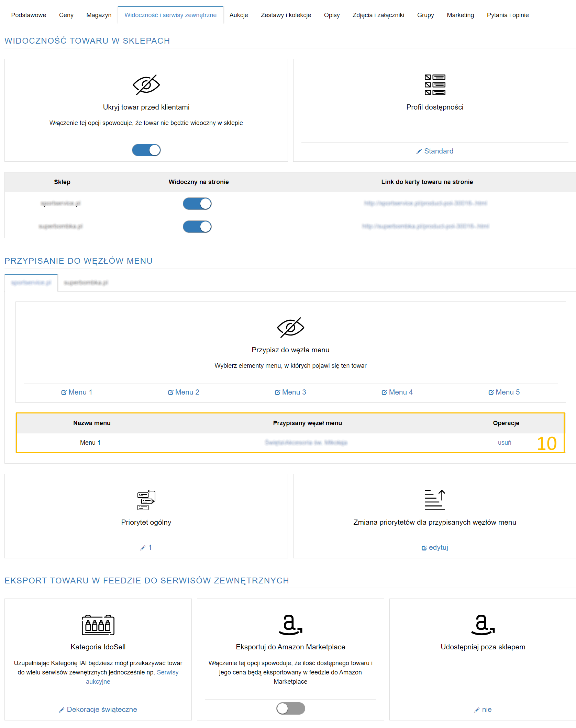Click the Profil dostępności list icon
Screen dimensions: 576x728
click(435, 85)
